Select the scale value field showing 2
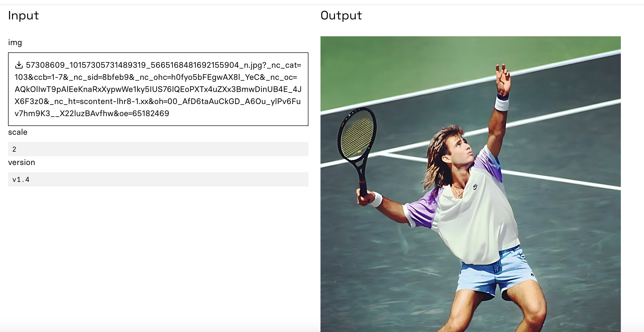This screenshot has width=644, height=332. tap(158, 149)
